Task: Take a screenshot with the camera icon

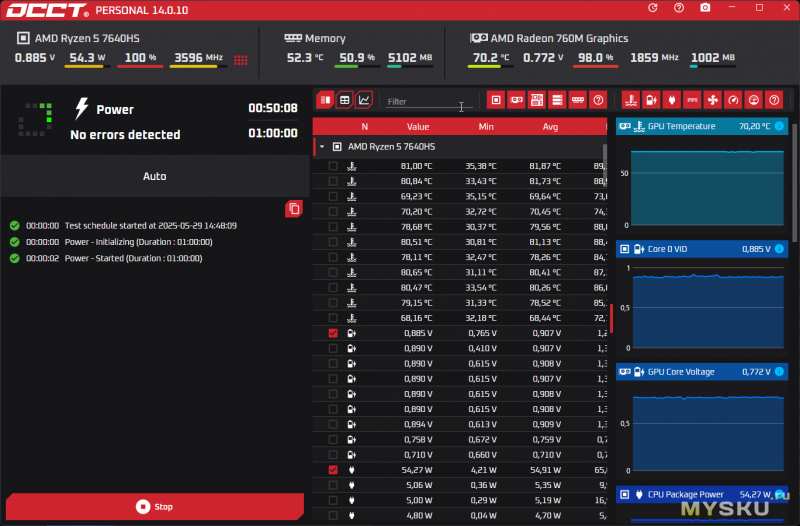Action: click(705, 8)
